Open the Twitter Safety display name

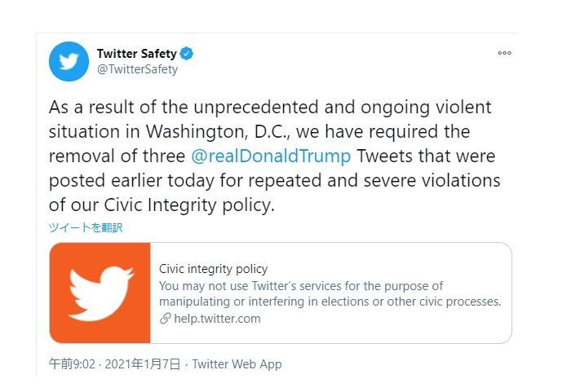tap(136, 54)
